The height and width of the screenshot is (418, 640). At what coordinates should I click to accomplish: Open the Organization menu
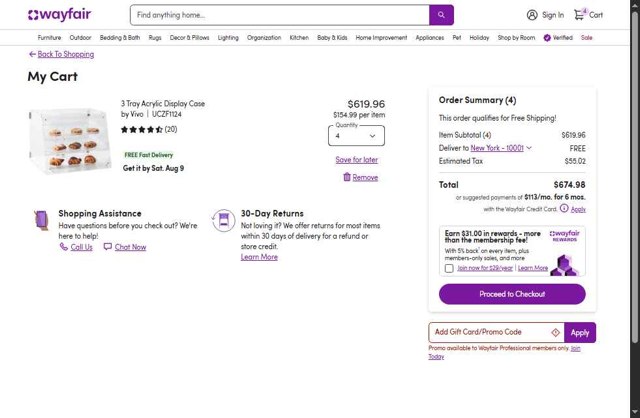(264, 38)
